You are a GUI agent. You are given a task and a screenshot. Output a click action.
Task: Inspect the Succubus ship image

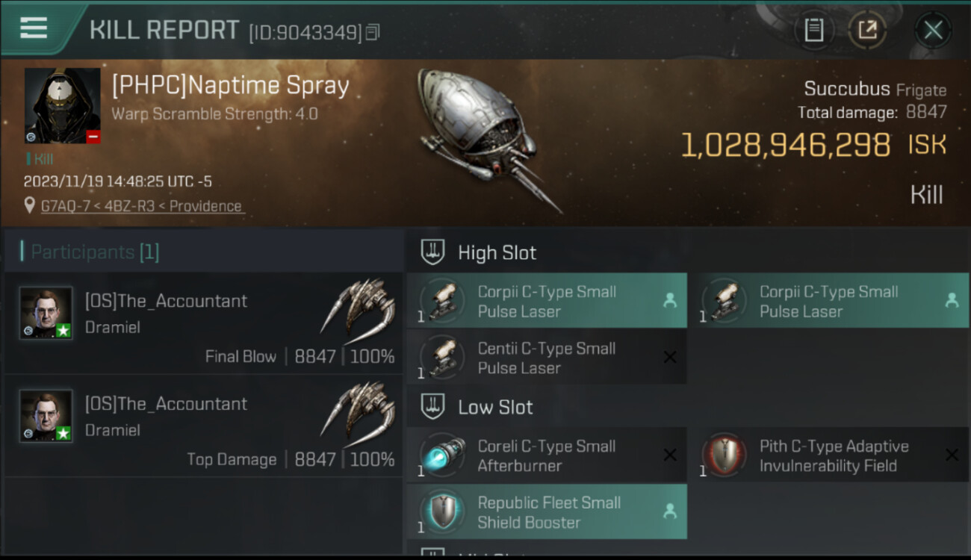click(x=485, y=134)
